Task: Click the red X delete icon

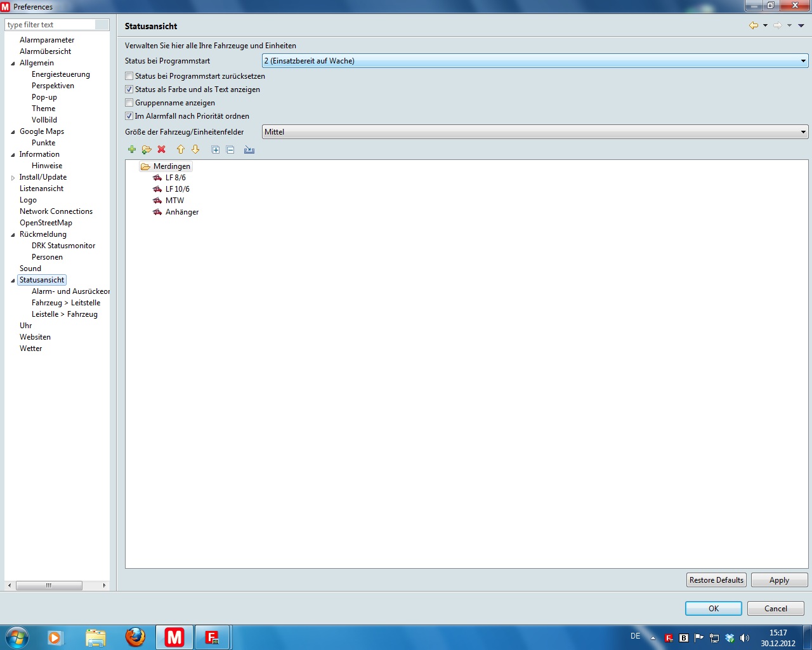Action: (x=162, y=150)
